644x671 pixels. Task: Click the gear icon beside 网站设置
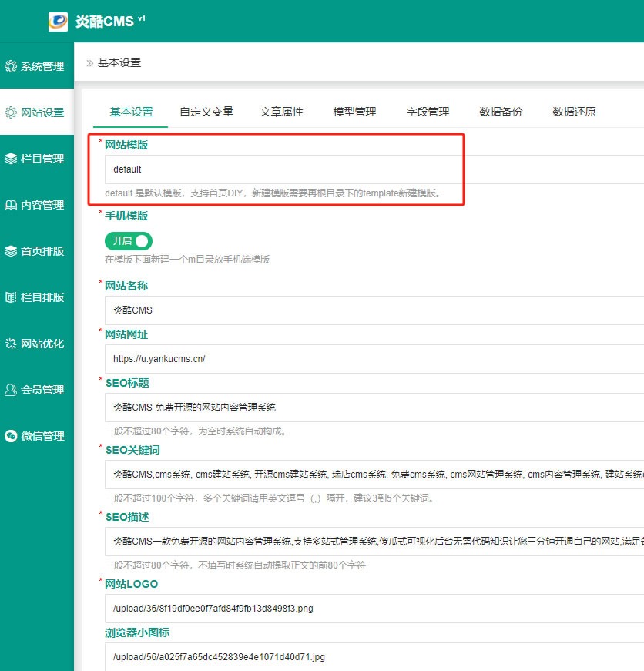[11, 112]
